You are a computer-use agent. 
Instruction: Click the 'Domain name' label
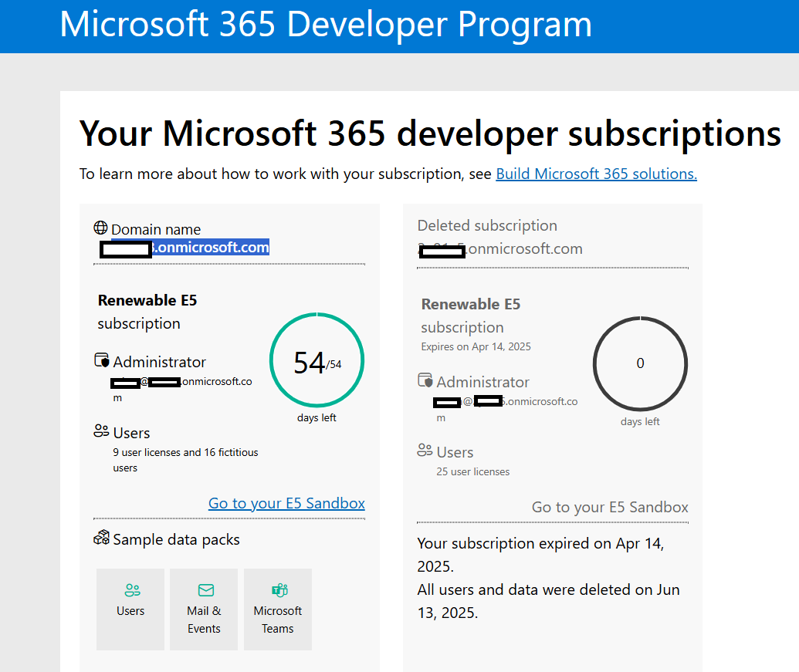[x=156, y=230]
